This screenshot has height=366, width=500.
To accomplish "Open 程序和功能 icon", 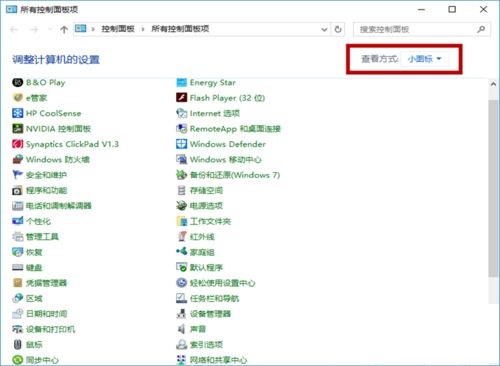I will pyautogui.click(x=17, y=190).
